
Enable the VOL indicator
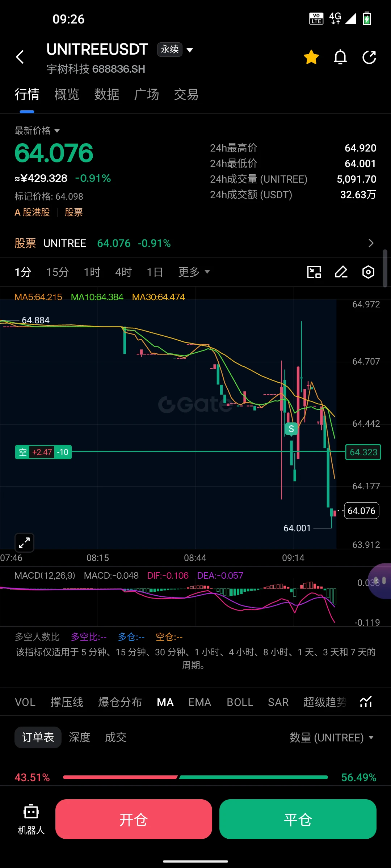click(x=25, y=702)
